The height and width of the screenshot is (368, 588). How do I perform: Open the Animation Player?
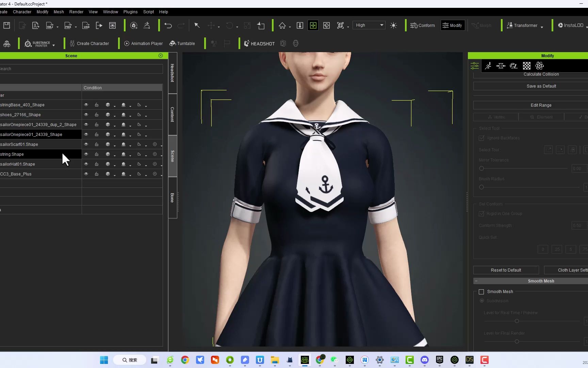[143, 43]
